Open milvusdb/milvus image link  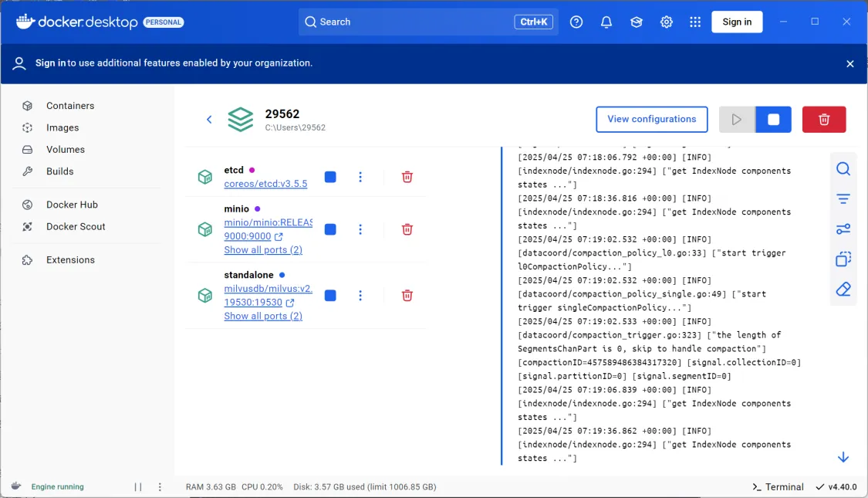point(268,289)
